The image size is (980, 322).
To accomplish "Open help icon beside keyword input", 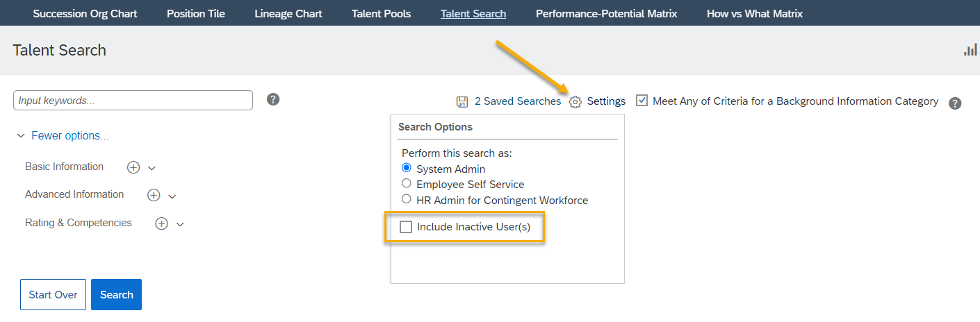I will [x=273, y=99].
